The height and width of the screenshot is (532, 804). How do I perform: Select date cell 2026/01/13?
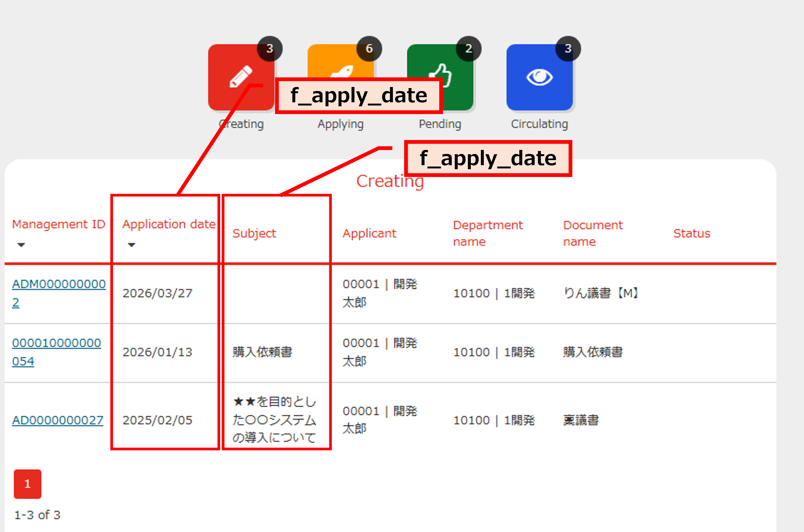[x=157, y=352]
